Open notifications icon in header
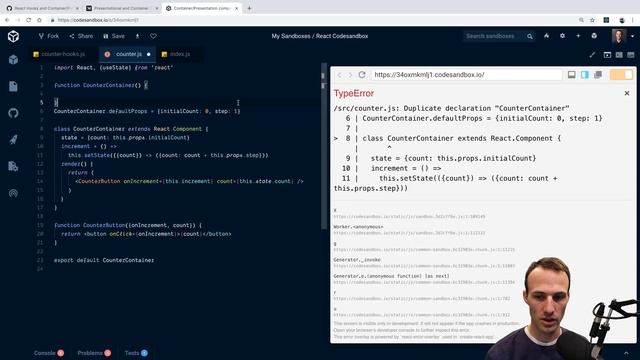This screenshot has width=640, height=360. (594, 36)
